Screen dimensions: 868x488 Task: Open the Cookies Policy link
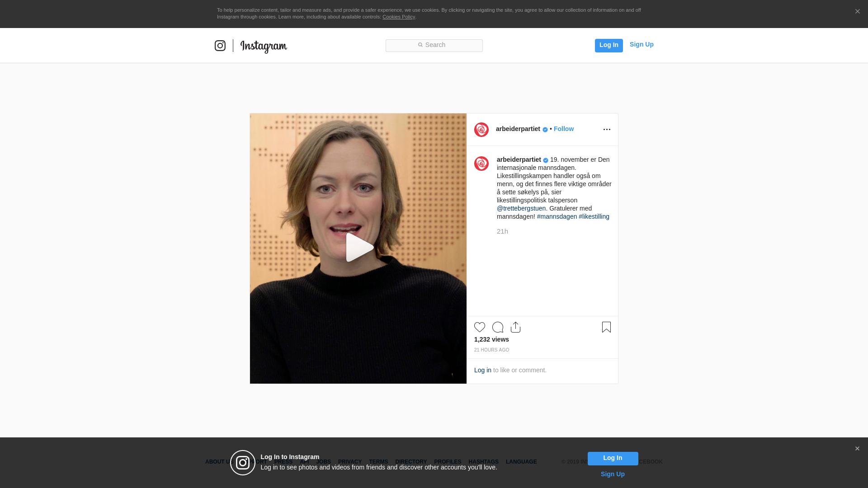click(x=398, y=17)
